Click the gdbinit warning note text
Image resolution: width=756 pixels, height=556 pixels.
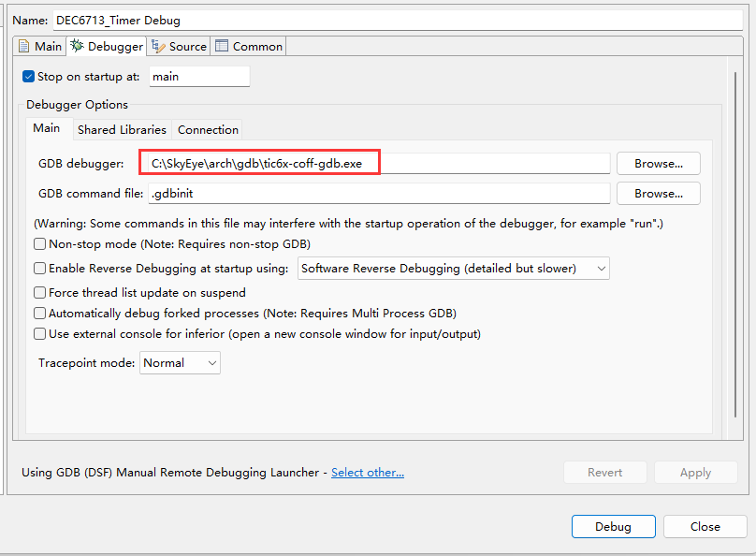(x=349, y=224)
